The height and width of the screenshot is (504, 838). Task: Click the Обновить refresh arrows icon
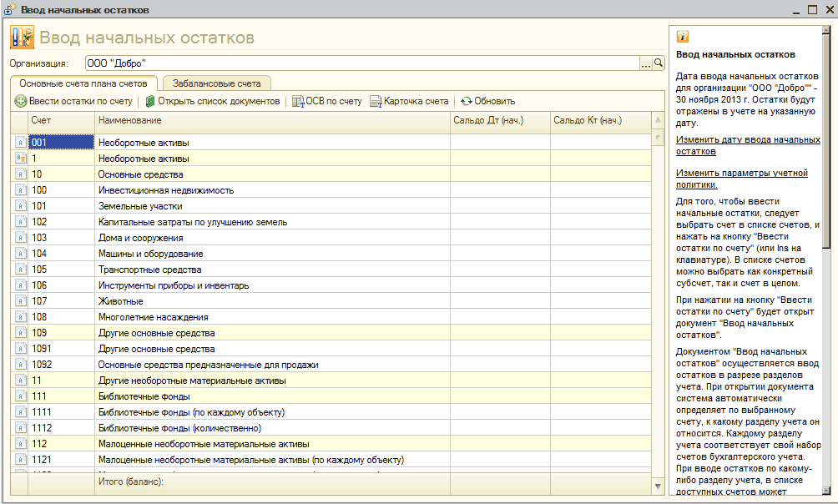click(467, 101)
